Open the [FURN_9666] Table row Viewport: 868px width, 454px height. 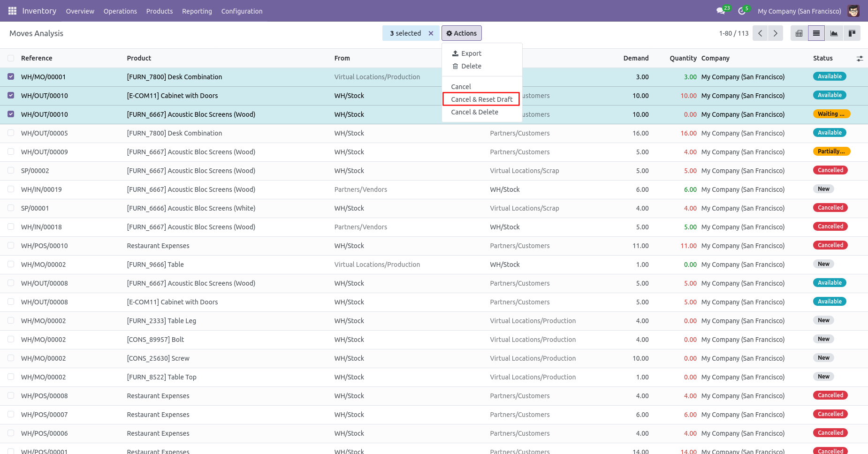tap(434, 265)
